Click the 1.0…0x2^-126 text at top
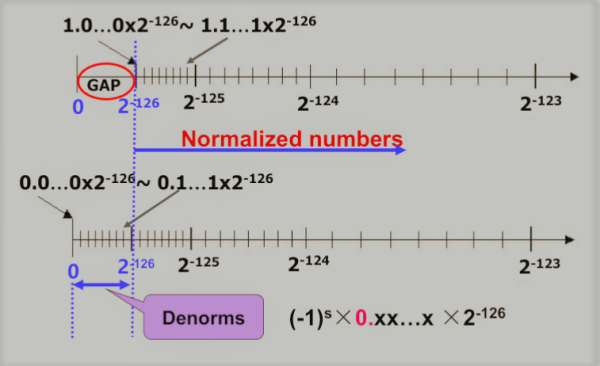The height and width of the screenshot is (366, 600). click(121, 25)
